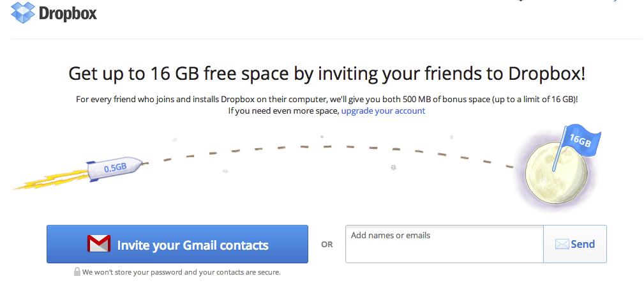Click the password security notice text
This screenshot has height=290, width=644.
pos(181,272)
